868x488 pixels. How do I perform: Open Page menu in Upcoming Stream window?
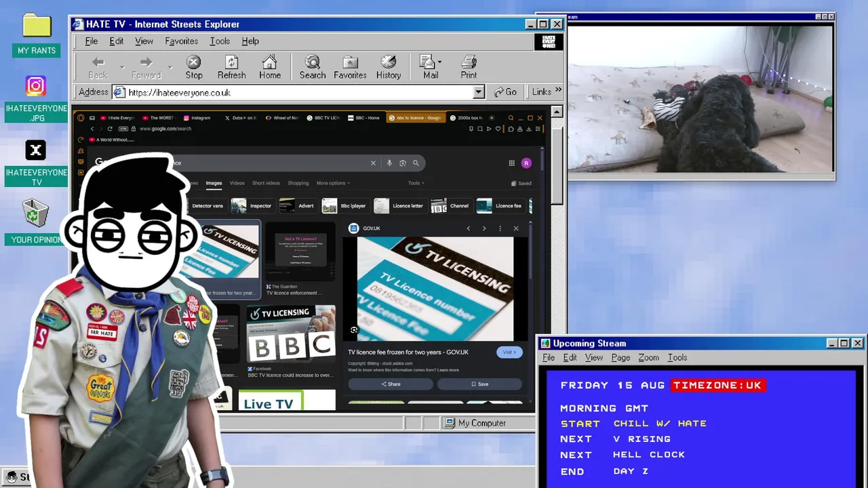620,357
